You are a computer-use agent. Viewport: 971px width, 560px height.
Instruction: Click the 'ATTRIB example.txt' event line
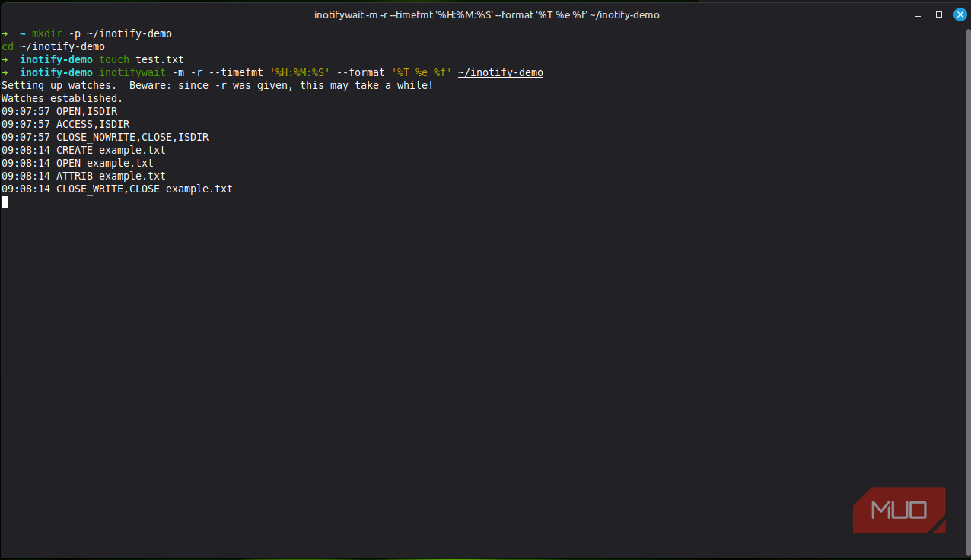coord(84,176)
